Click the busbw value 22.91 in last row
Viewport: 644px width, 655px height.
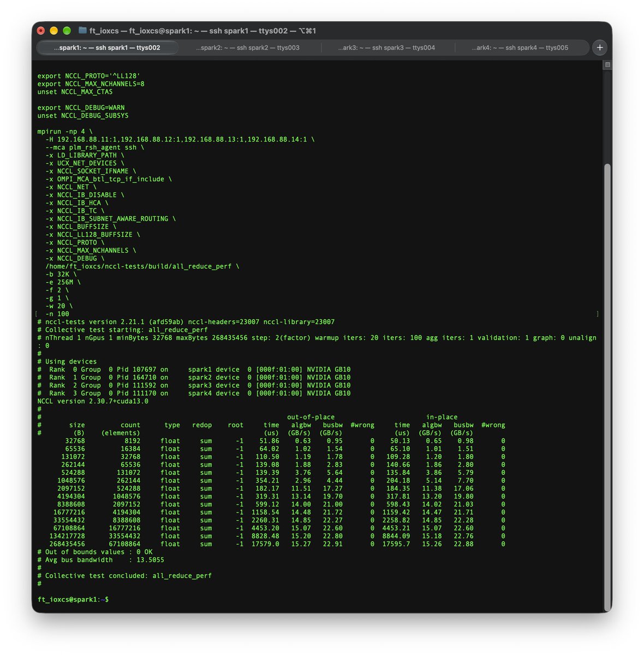pos(333,544)
